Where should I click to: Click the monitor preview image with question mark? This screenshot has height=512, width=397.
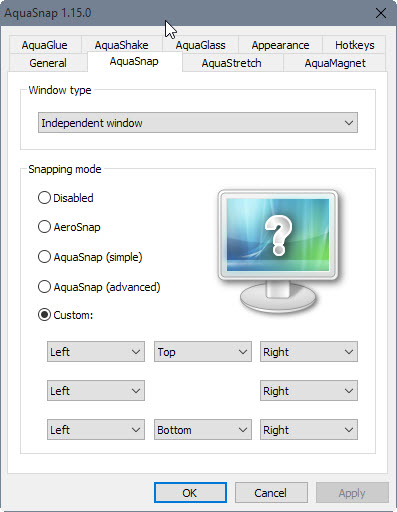point(278,251)
